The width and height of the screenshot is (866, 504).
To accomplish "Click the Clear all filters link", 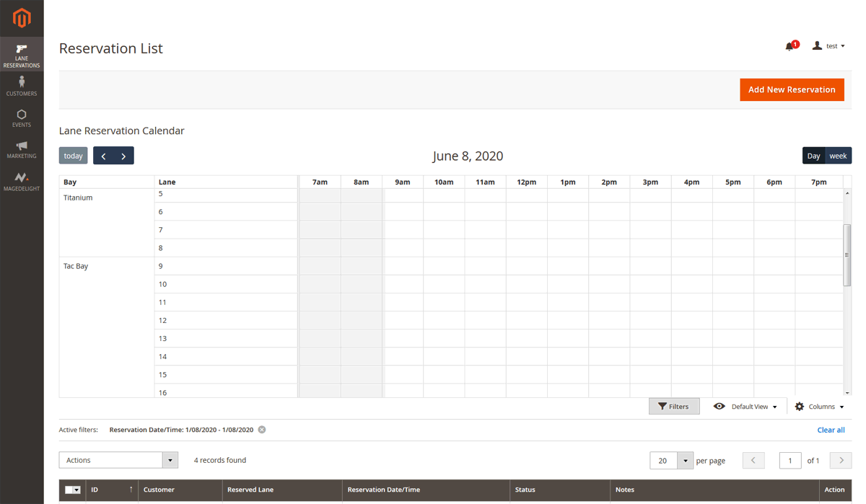I will (831, 429).
